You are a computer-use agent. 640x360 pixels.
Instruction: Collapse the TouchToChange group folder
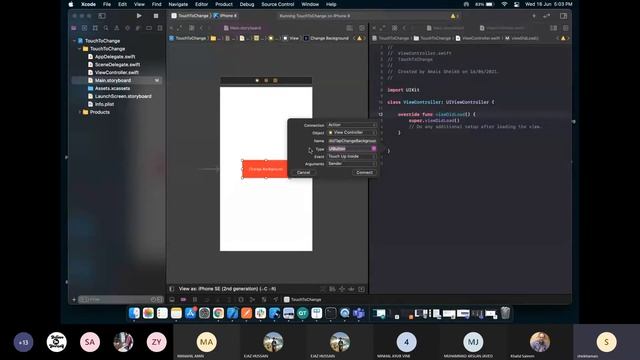80,49
